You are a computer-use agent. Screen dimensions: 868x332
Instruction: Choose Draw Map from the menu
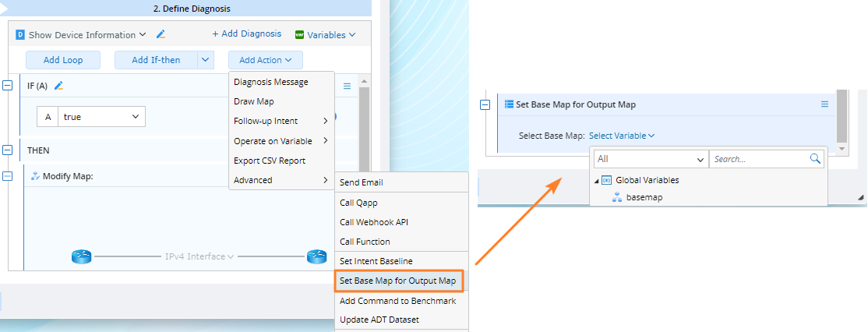281,102
